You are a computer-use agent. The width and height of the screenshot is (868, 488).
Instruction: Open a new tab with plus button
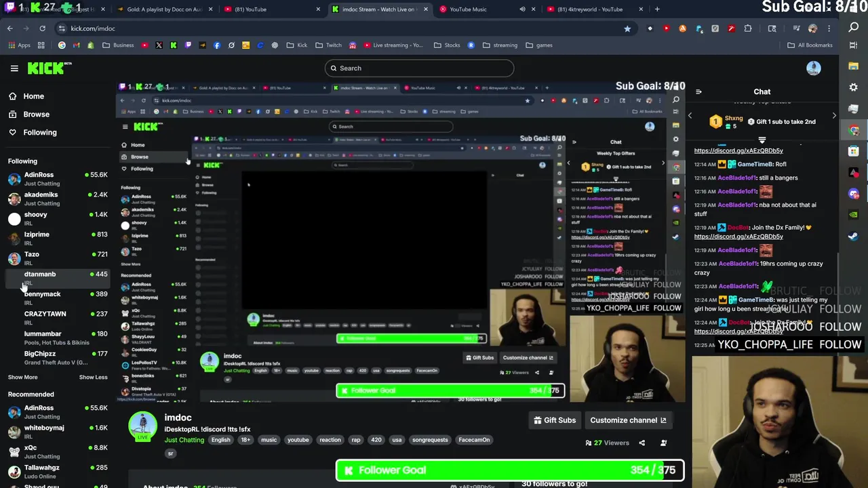657,9
